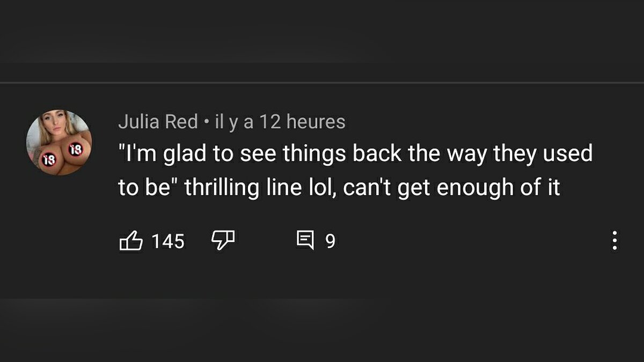Open the Julia Red channel name link
The width and height of the screenshot is (644, 362).
pyautogui.click(x=158, y=122)
